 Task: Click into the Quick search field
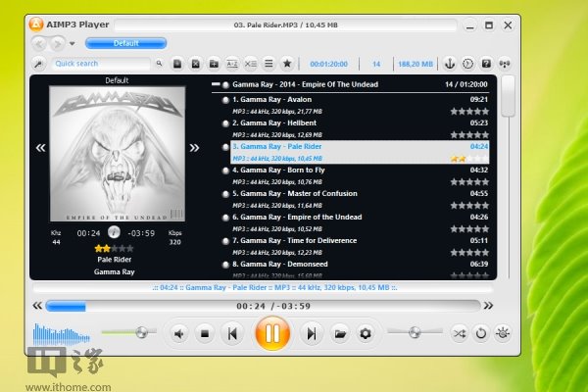click(x=103, y=64)
